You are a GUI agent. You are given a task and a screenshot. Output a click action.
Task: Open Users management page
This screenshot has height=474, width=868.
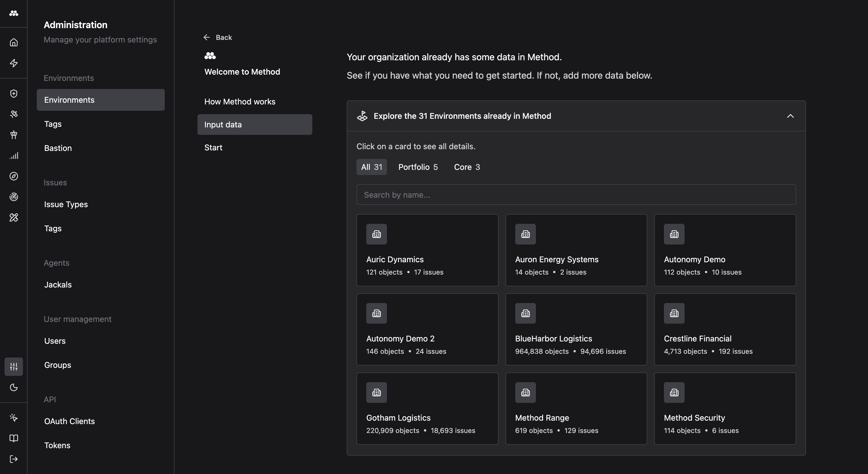coord(100,341)
